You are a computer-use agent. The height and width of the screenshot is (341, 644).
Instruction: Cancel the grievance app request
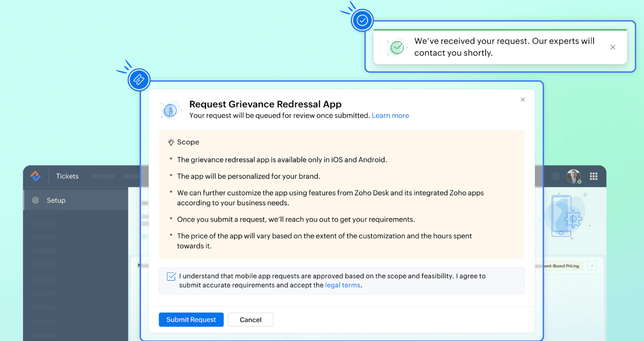tap(251, 319)
